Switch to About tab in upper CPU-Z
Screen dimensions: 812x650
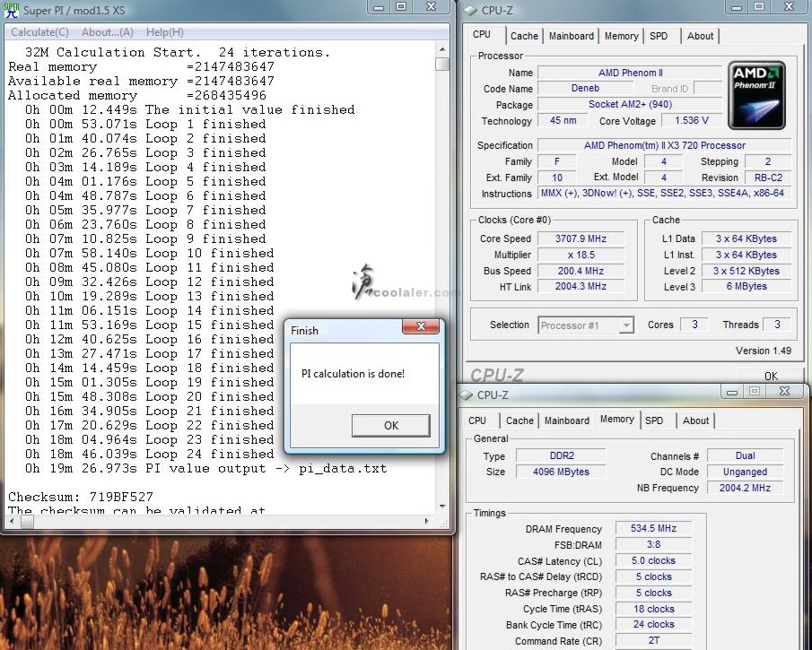tap(700, 36)
